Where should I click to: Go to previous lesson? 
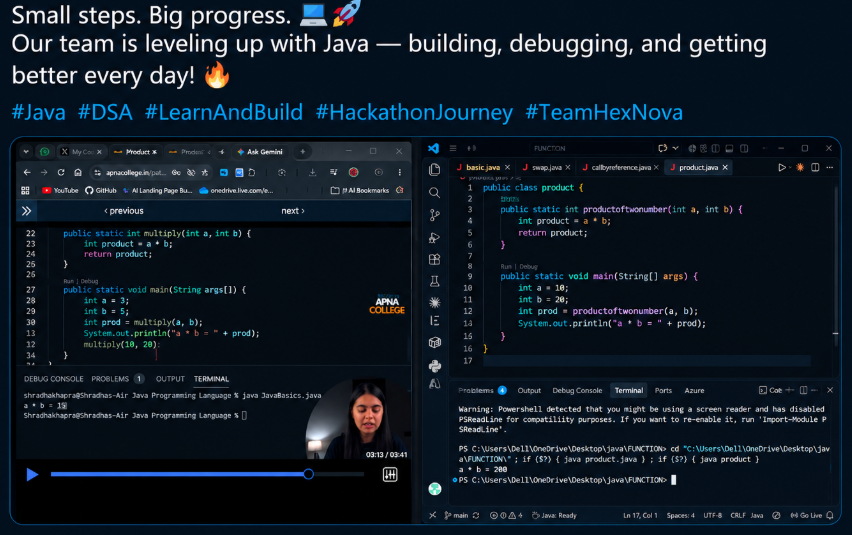click(123, 211)
